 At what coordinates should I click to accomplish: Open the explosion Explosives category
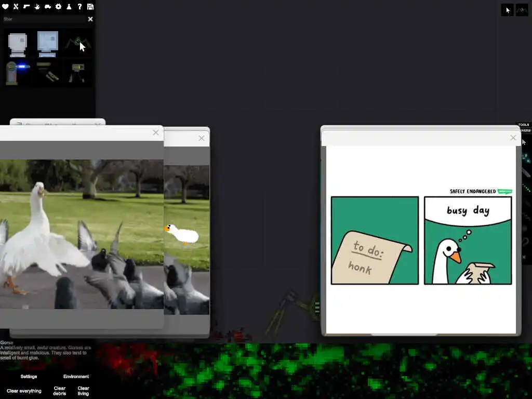click(x=37, y=6)
